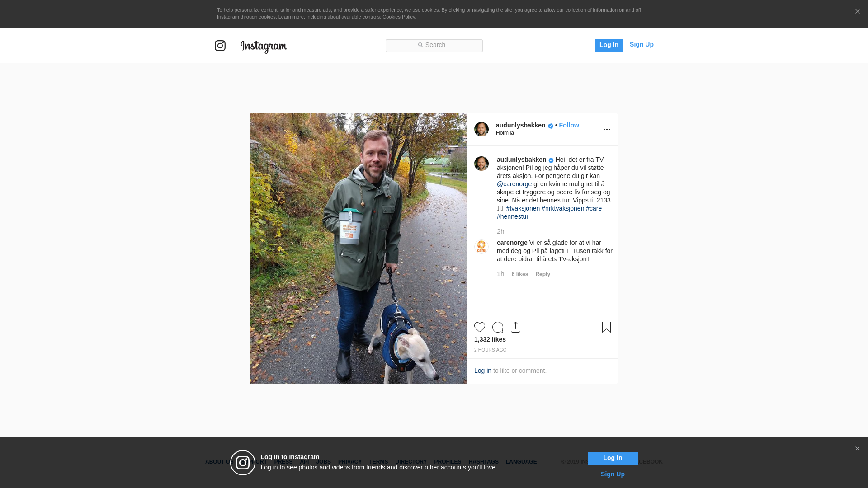868x488 pixels.
Task: Open the TERMS footer link
Action: (378, 462)
